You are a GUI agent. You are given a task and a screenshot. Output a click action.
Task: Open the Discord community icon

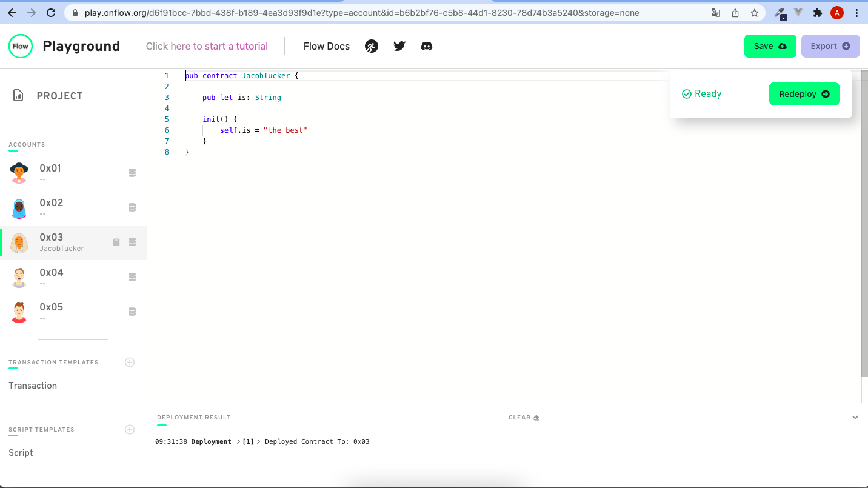click(427, 46)
